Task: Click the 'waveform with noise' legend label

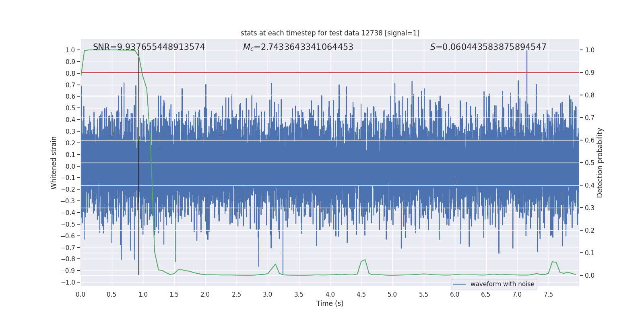Action: 502,284
